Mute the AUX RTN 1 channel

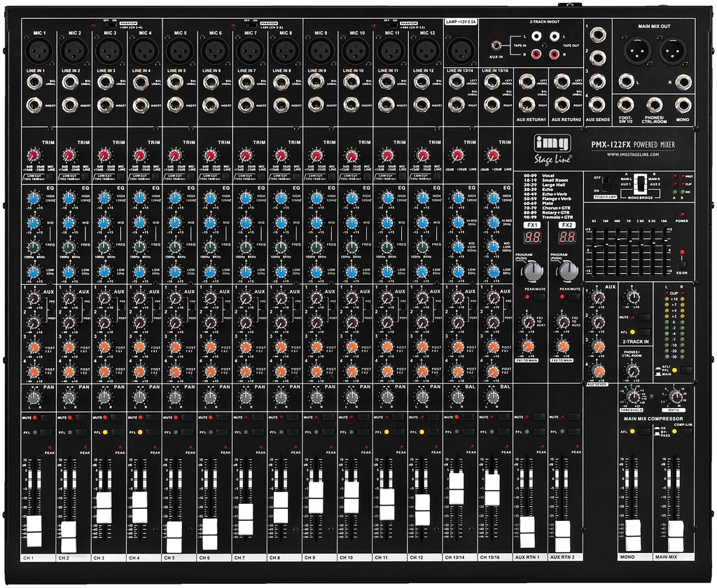pyautogui.click(x=538, y=417)
